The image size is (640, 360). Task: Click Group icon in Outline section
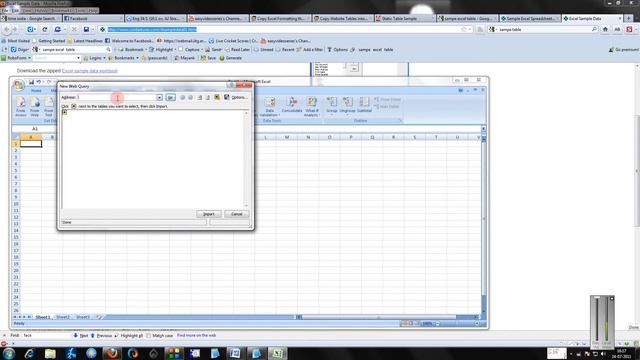(x=331, y=105)
